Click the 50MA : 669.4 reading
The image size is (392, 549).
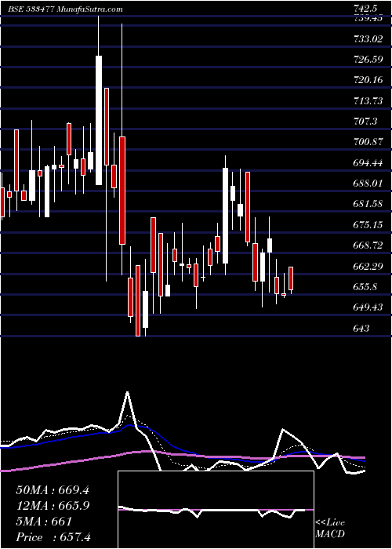coord(53,490)
